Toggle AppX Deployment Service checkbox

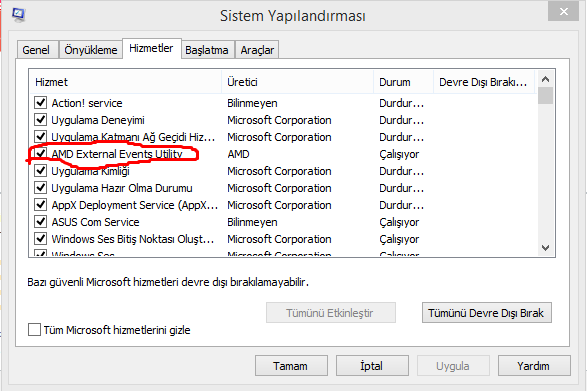[x=40, y=205]
